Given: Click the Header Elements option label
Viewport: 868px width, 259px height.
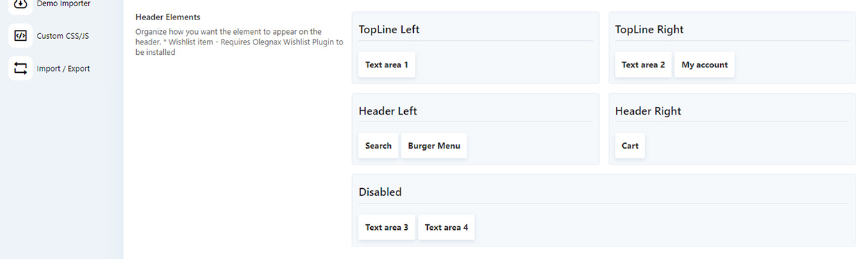Looking at the screenshot, I should [168, 17].
